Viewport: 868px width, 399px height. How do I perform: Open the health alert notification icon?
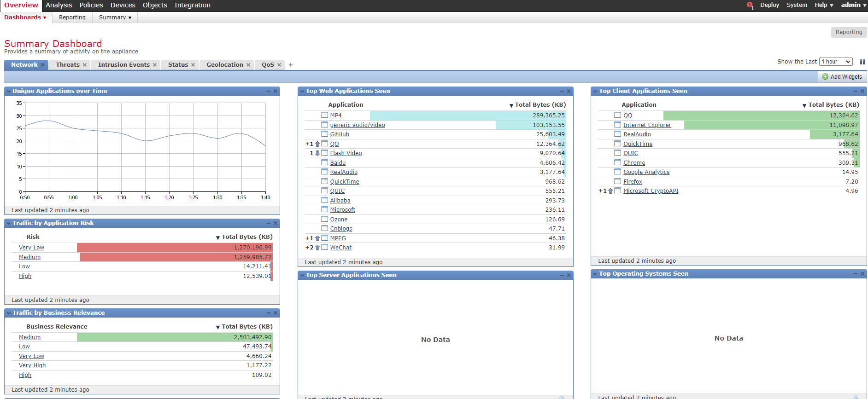tap(750, 6)
